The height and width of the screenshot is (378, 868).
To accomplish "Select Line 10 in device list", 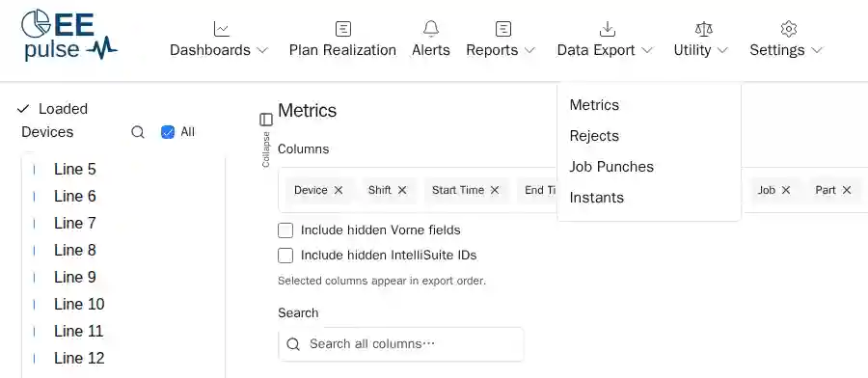I will pos(79,305).
